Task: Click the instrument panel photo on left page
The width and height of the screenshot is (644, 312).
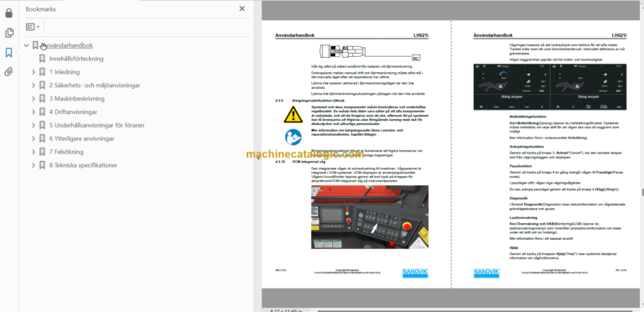Action: (370, 216)
